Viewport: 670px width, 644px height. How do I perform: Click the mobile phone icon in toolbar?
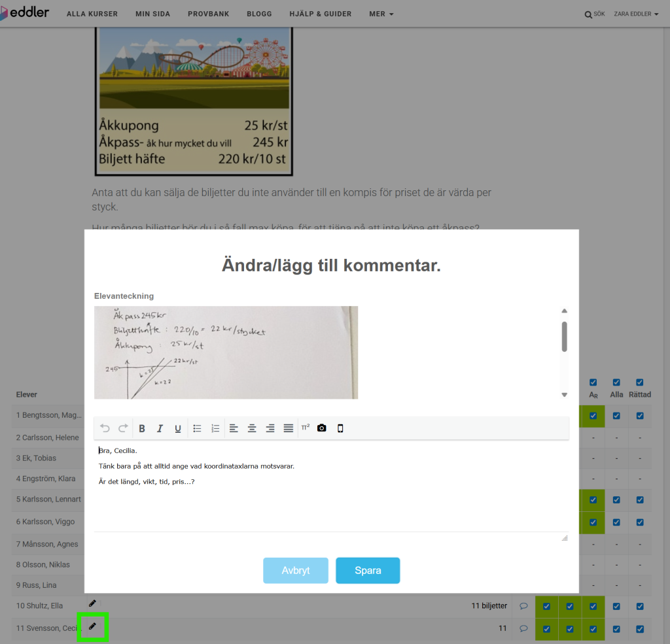tap(340, 428)
